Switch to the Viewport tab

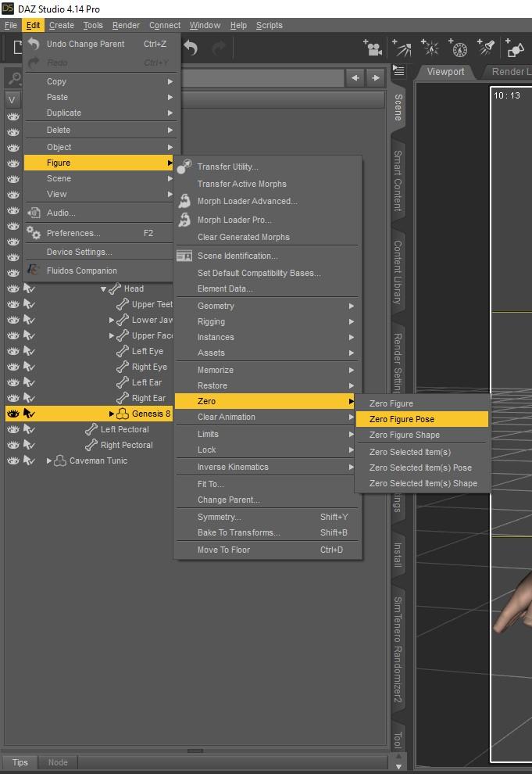[x=445, y=72]
